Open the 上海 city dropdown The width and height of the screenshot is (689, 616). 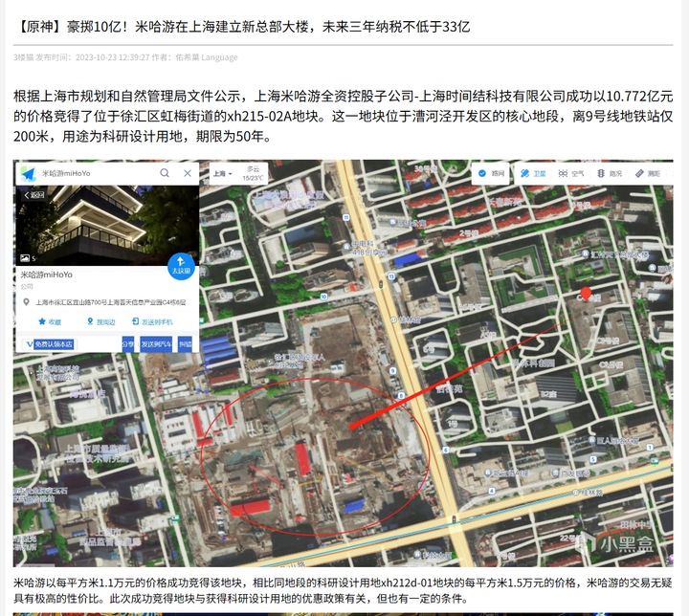tap(222, 174)
